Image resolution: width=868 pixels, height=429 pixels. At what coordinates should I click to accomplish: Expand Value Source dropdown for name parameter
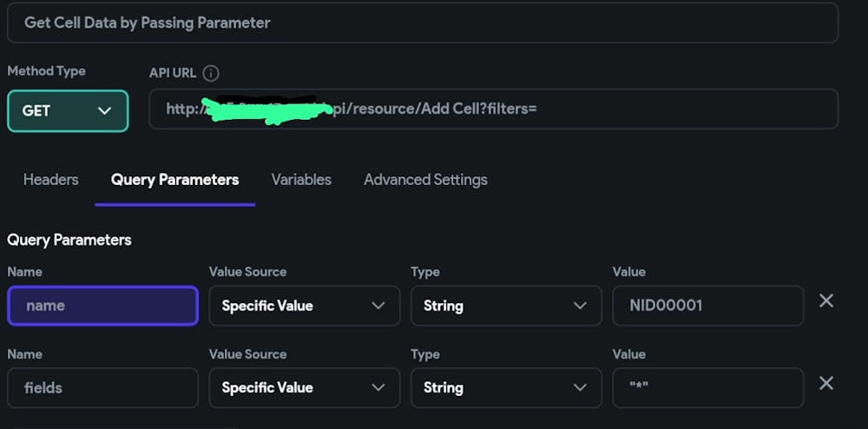coord(304,306)
